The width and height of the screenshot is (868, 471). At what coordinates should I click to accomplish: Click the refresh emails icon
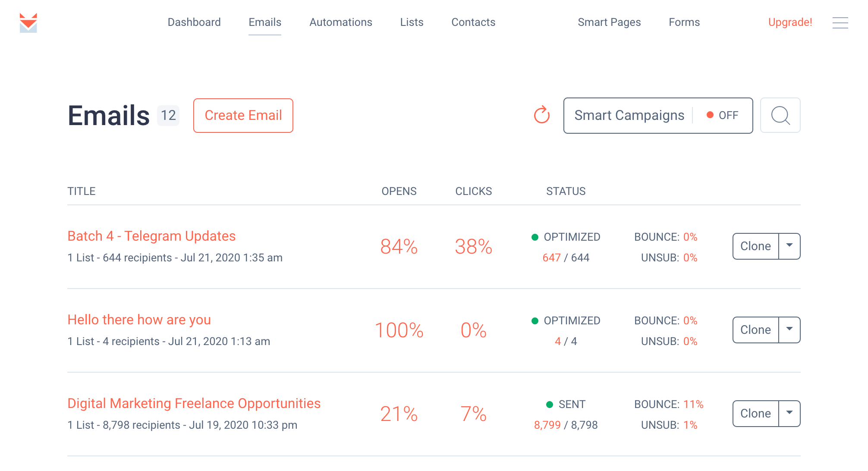(542, 115)
